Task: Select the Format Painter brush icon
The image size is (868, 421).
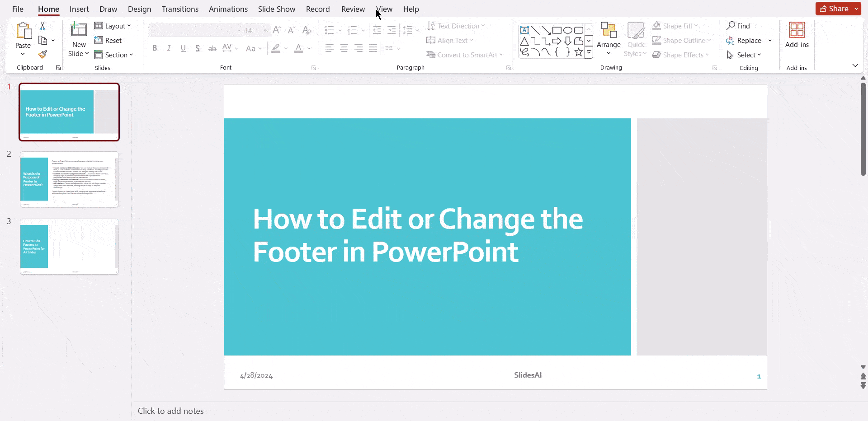Action: (42, 55)
